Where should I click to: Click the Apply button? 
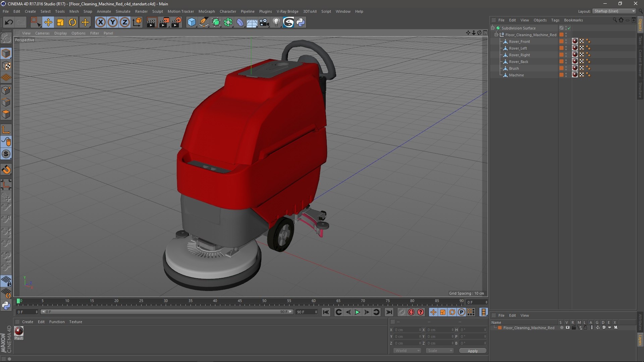tap(473, 351)
